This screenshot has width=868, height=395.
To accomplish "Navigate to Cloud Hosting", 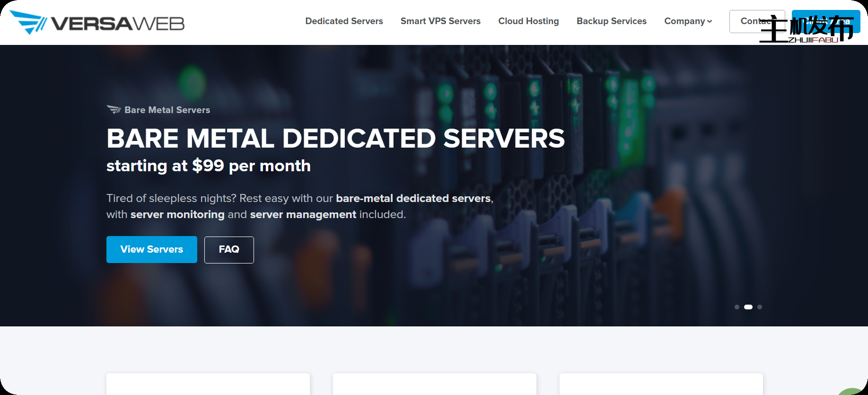I will click(528, 21).
